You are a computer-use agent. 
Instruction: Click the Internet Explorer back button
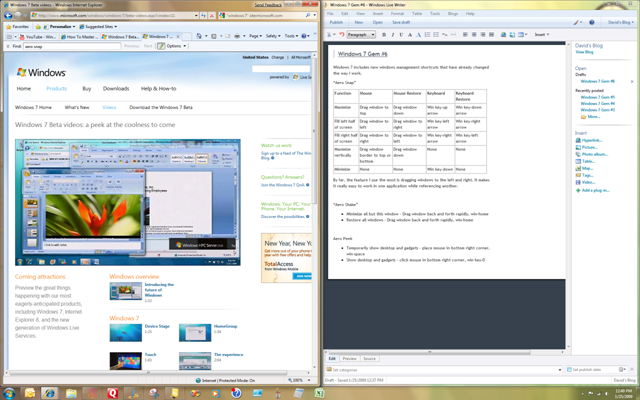tap(9, 15)
